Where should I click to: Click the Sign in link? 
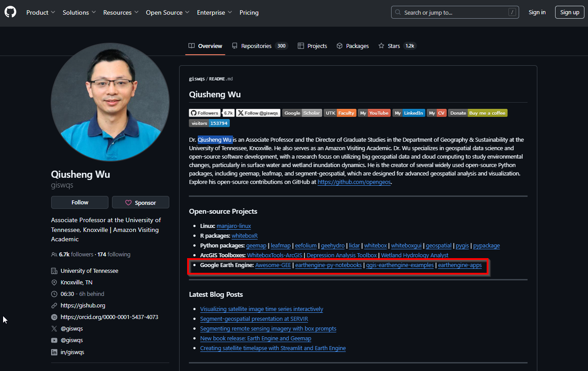pos(537,12)
